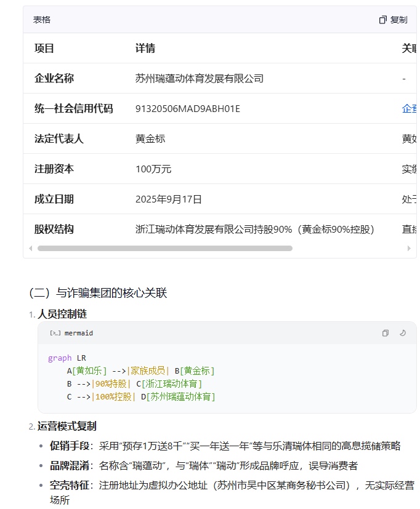Click the 详情 column header
Viewport: 420px width, 509px height.
[x=145, y=48]
